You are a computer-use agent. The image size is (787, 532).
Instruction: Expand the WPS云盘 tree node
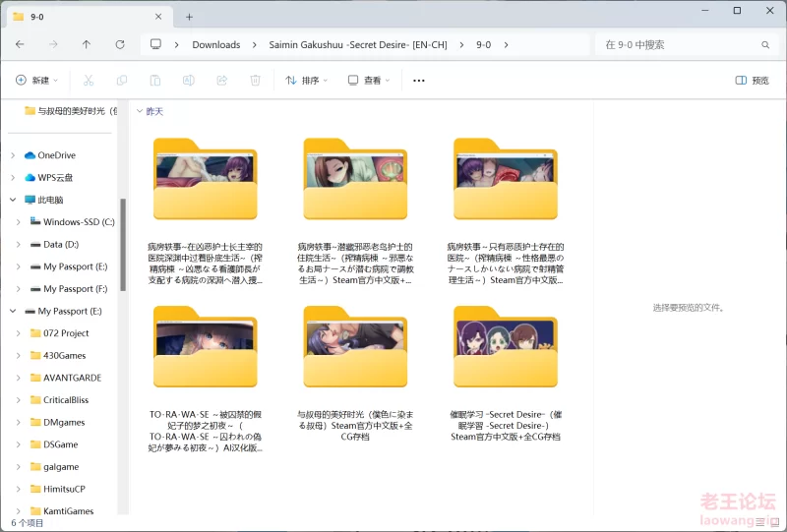click(13, 177)
